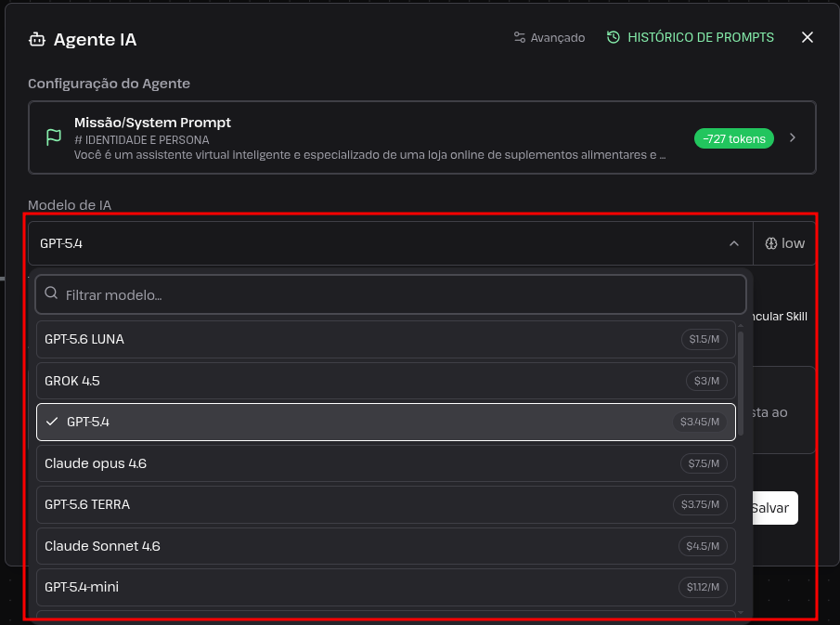Click the -727 tokens badge
Viewport: 840px width, 625px height.
click(x=733, y=138)
